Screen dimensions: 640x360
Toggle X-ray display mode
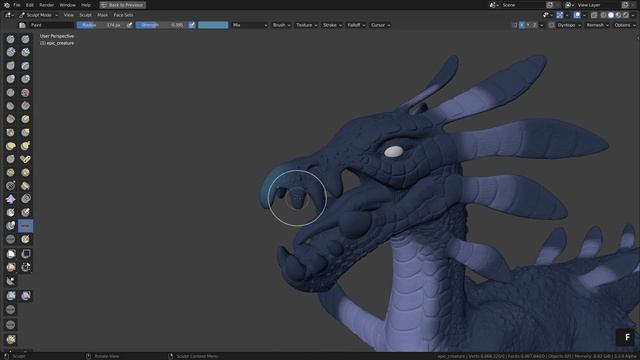(x=594, y=15)
